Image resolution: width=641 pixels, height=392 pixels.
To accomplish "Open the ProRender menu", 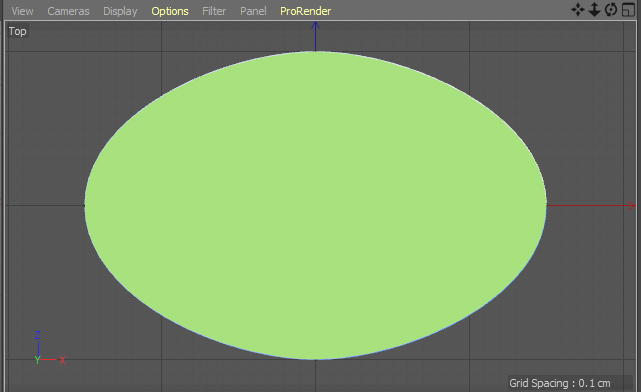I will (305, 11).
